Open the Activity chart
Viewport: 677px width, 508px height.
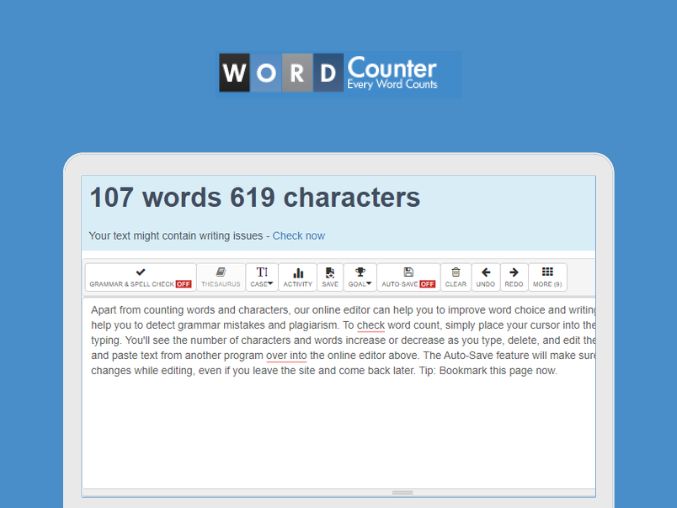(298, 277)
